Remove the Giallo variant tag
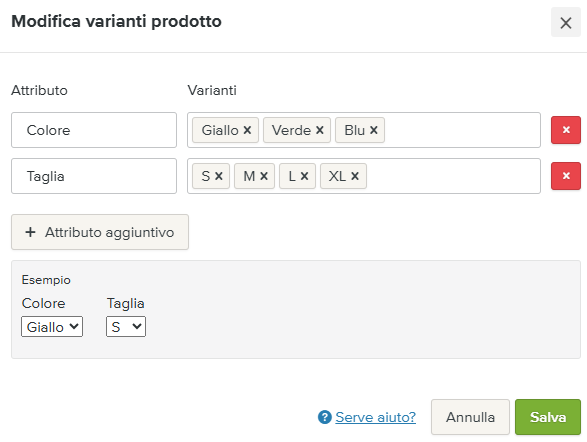The width and height of the screenshot is (587, 442). (x=247, y=130)
